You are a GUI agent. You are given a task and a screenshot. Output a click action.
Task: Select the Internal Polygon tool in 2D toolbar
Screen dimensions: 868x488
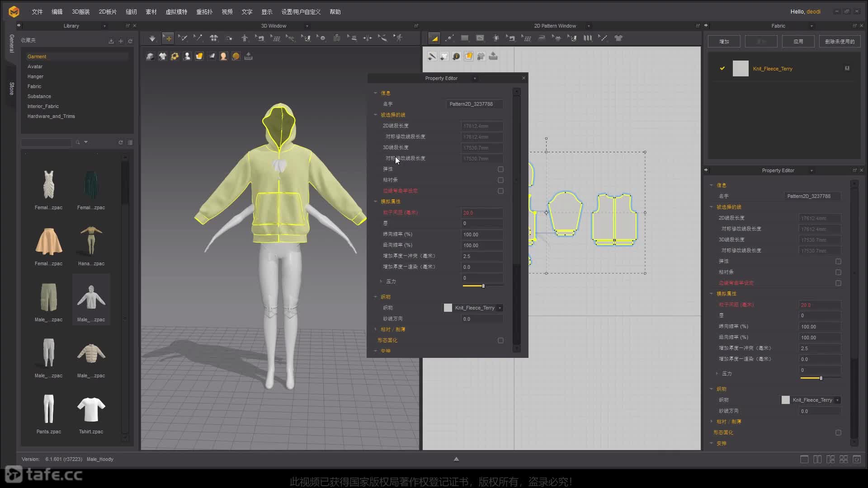[480, 38]
